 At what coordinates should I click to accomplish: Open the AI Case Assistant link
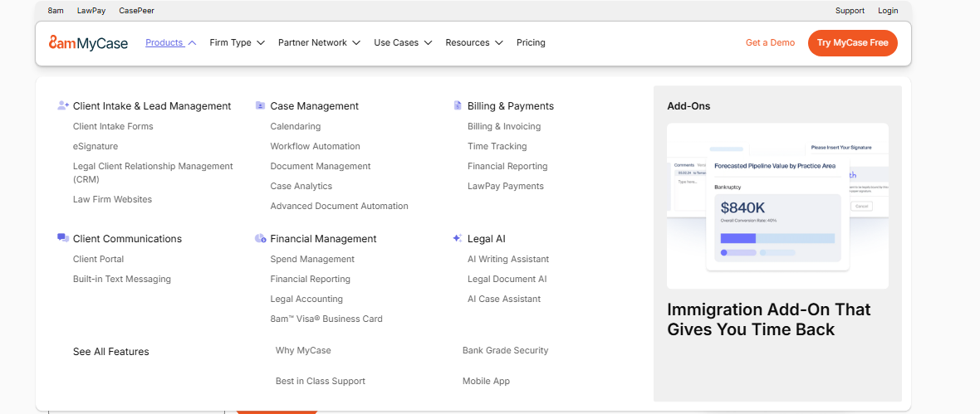click(x=504, y=300)
